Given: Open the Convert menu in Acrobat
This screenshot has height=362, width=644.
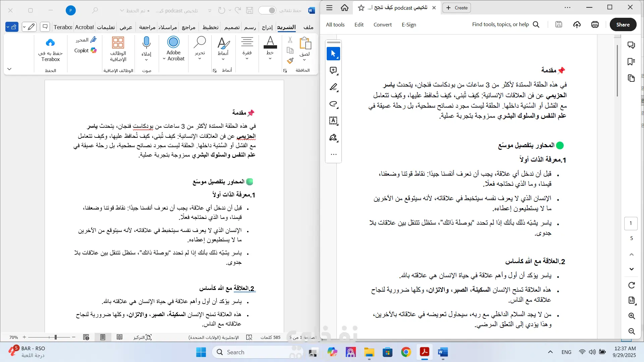Looking at the screenshot, I should click(x=382, y=24).
